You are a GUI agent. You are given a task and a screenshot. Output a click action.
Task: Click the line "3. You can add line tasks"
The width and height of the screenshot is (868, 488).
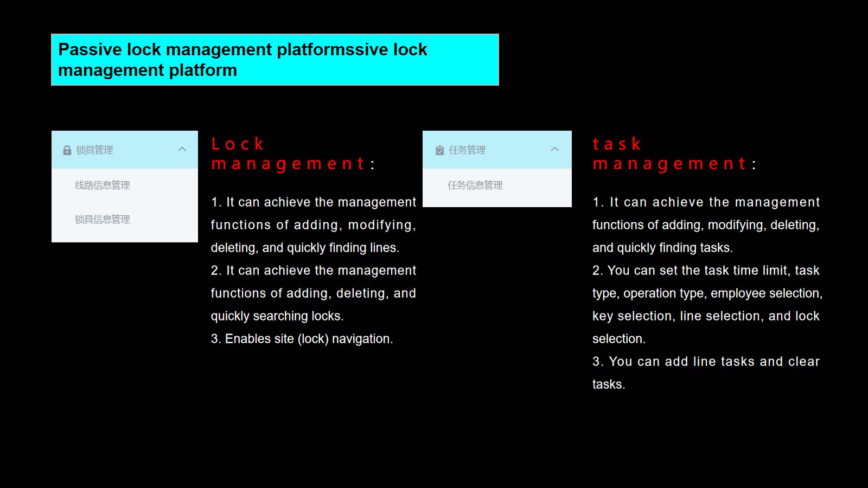(705, 362)
